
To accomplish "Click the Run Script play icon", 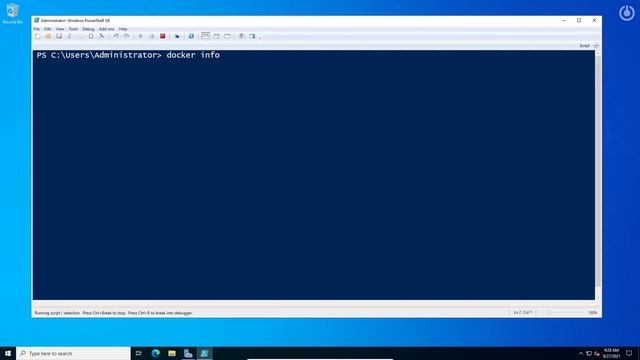I will (x=141, y=36).
